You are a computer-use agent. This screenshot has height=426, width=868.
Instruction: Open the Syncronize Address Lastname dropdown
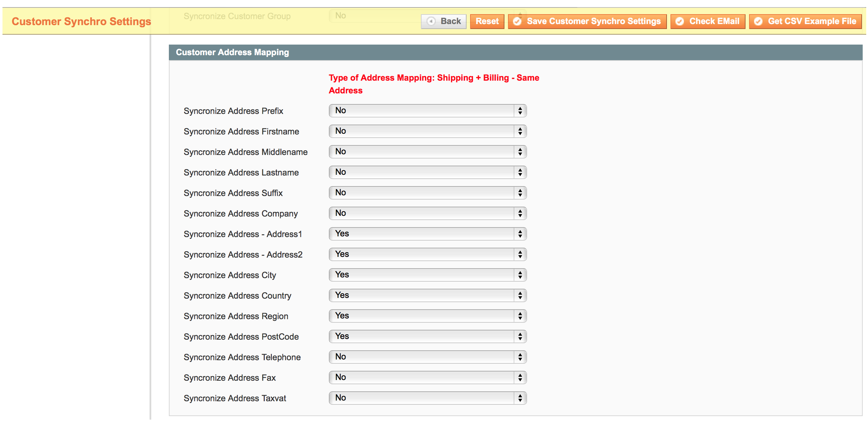[428, 172]
